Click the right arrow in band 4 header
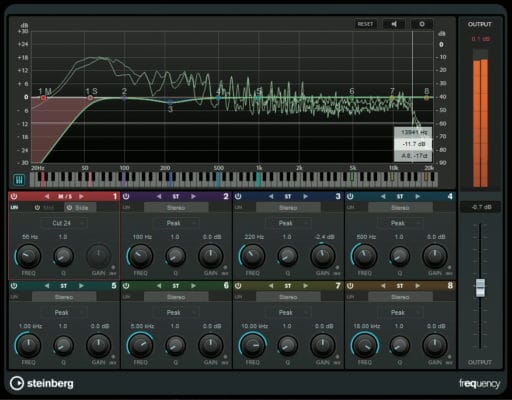This screenshot has width=512, height=400. (x=417, y=196)
